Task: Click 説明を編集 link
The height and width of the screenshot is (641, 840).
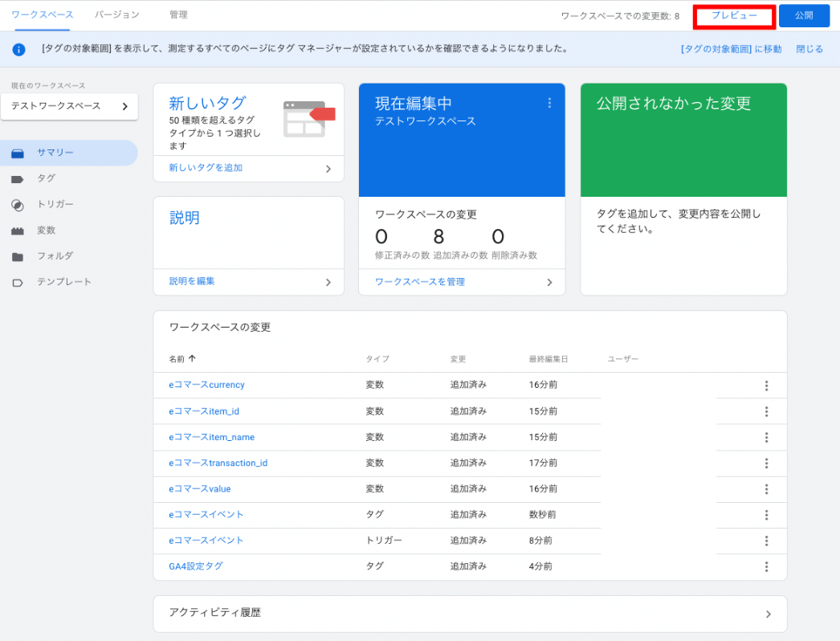Action: click(192, 281)
